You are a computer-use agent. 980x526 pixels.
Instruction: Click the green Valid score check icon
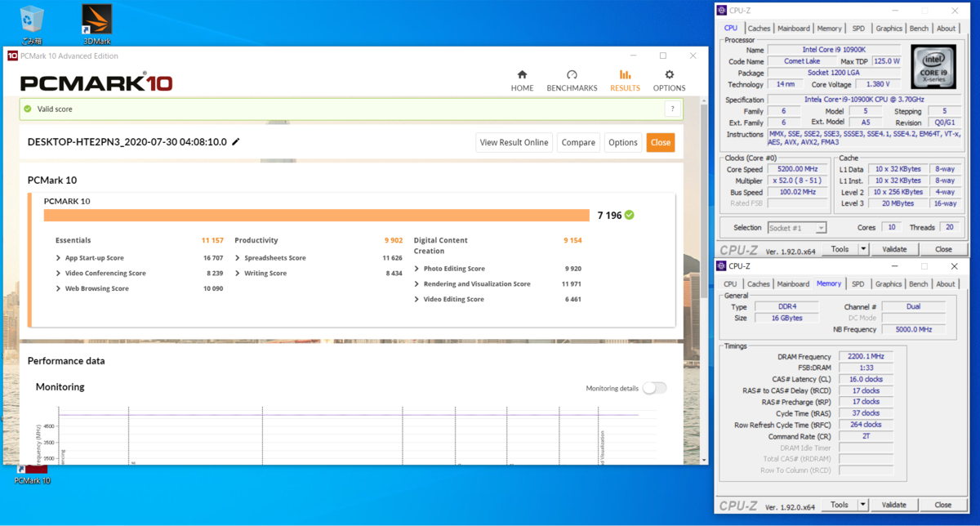point(28,109)
